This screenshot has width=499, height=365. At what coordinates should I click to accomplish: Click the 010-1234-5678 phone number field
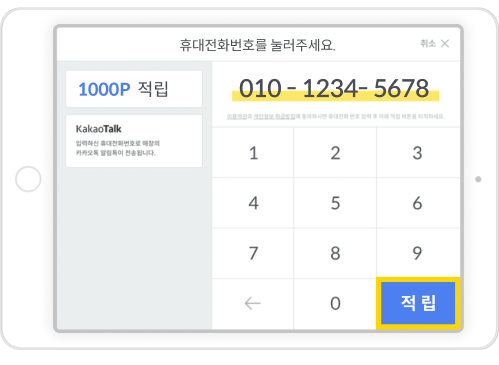335,89
